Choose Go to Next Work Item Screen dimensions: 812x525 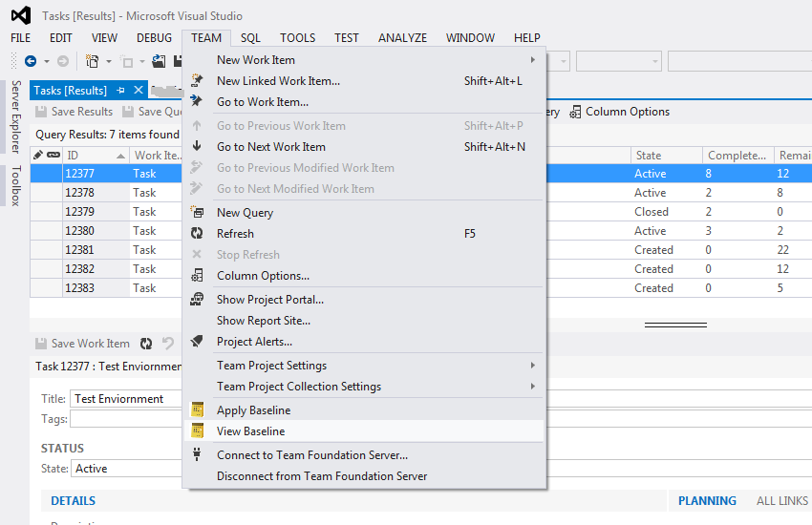pyautogui.click(x=365, y=147)
